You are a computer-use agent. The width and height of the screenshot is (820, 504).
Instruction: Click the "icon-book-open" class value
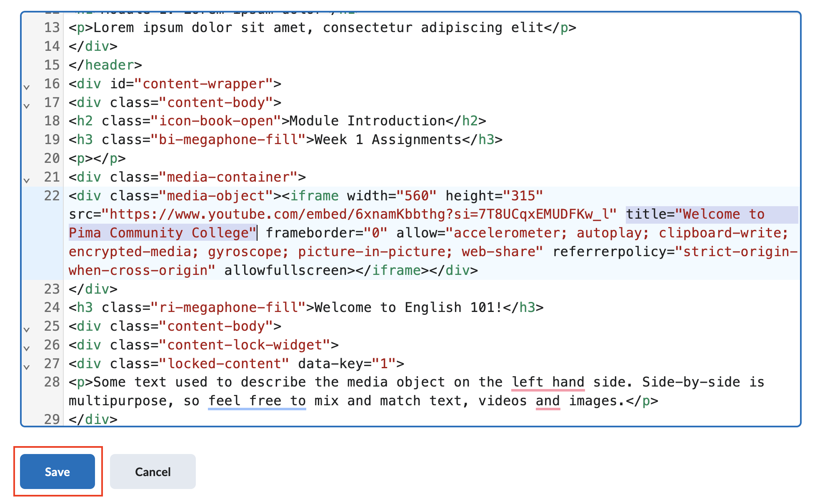(216, 121)
